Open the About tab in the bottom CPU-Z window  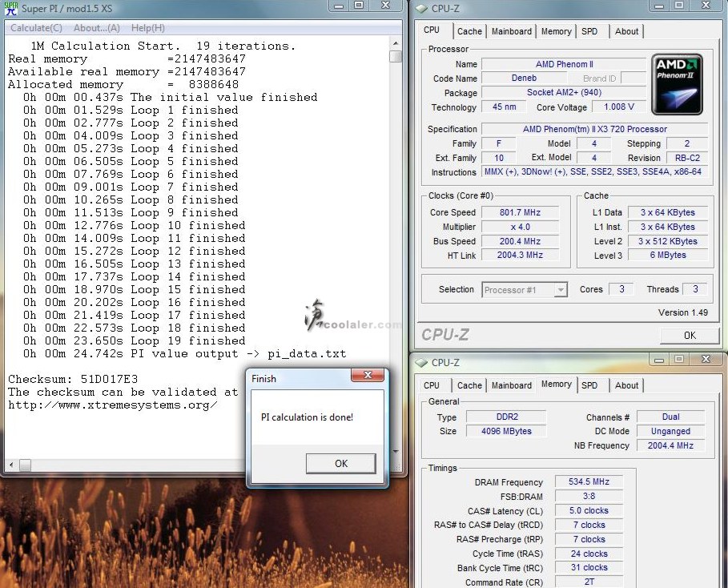coord(626,385)
